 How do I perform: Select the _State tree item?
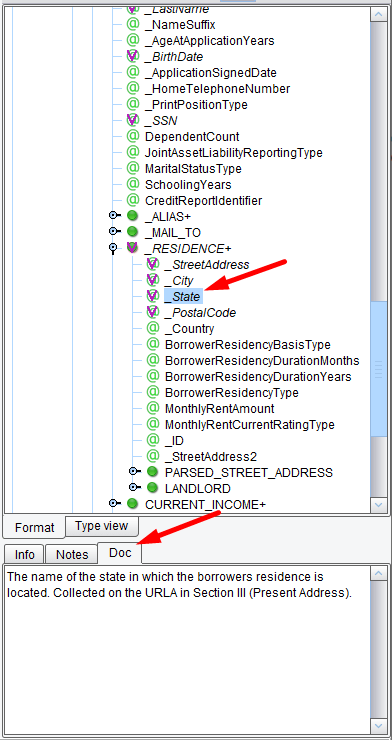(x=183, y=296)
